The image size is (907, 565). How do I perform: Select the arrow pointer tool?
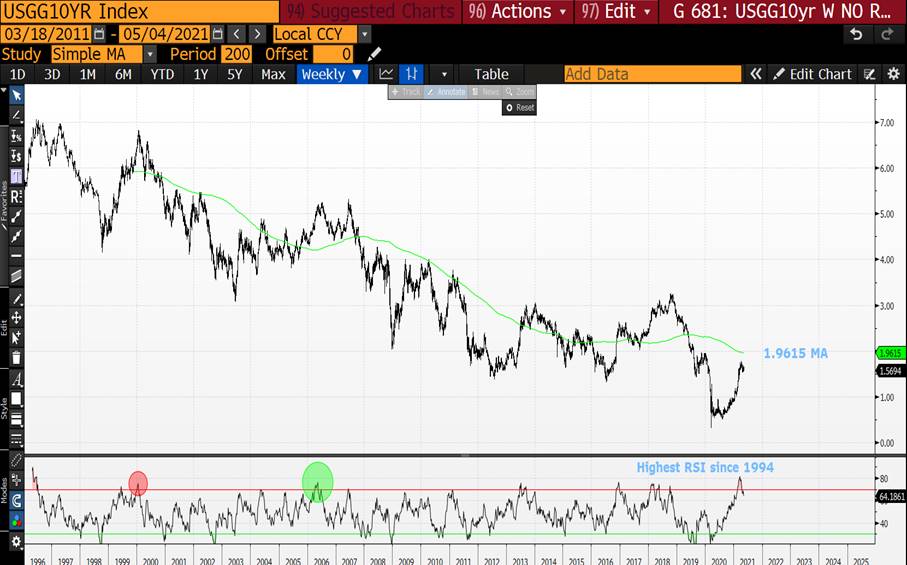16,95
